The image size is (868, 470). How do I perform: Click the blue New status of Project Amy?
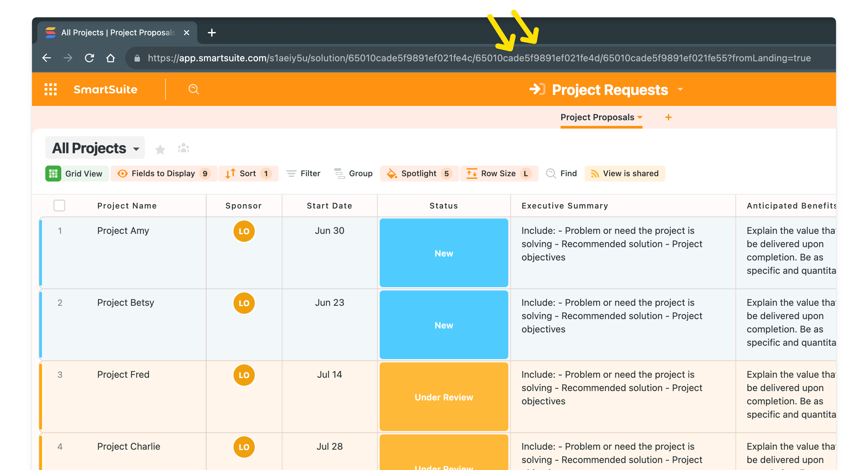(x=443, y=253)
